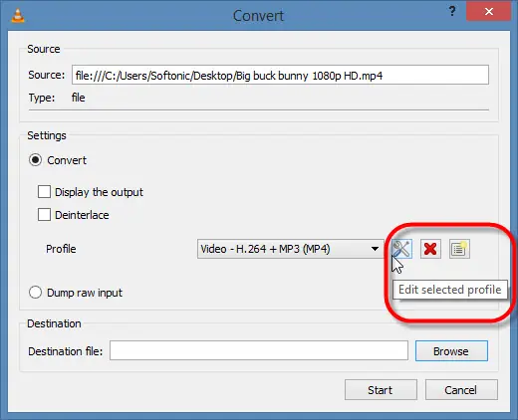Open the help question mark button

[452, 12]
